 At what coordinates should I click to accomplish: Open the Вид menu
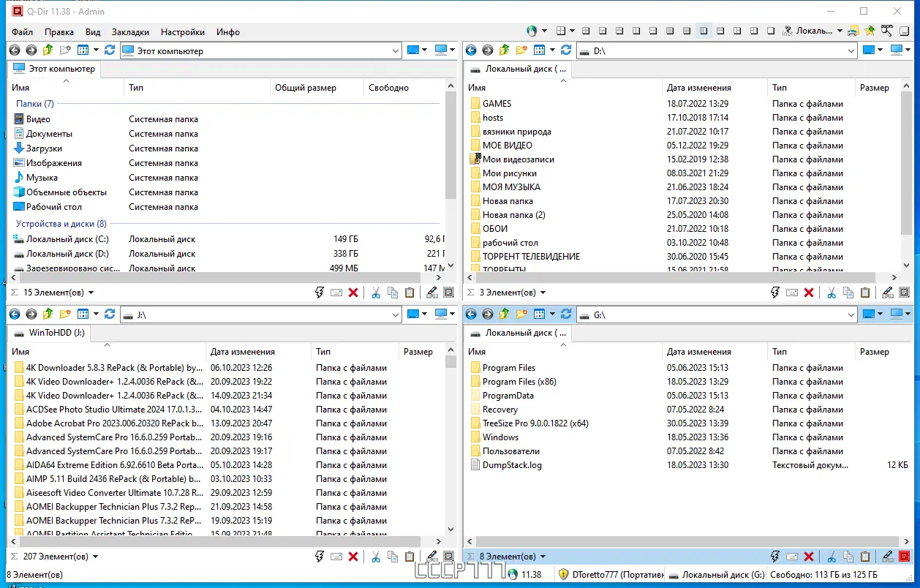93,32
